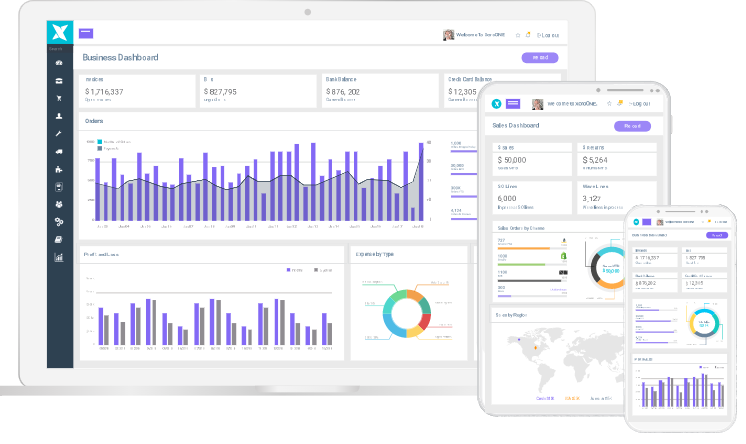Click user avatar in laptop header
The image size is (746, 444).
(x=448, y=35)
